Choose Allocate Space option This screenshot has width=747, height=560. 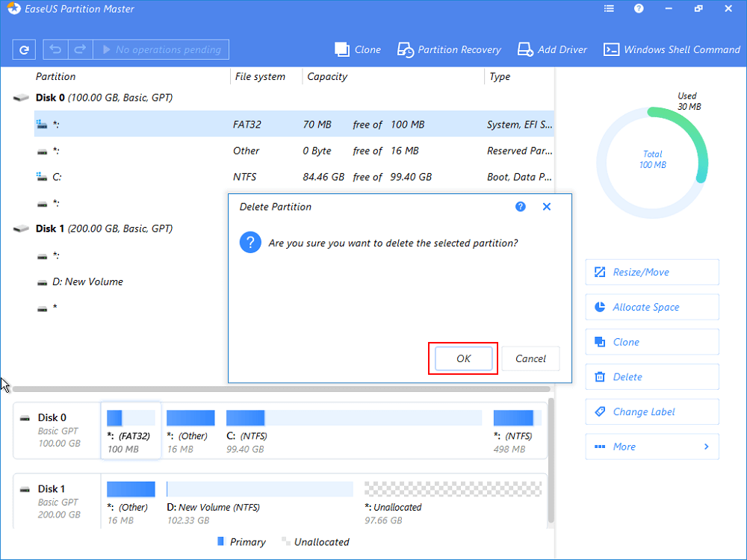pos(652,308)
